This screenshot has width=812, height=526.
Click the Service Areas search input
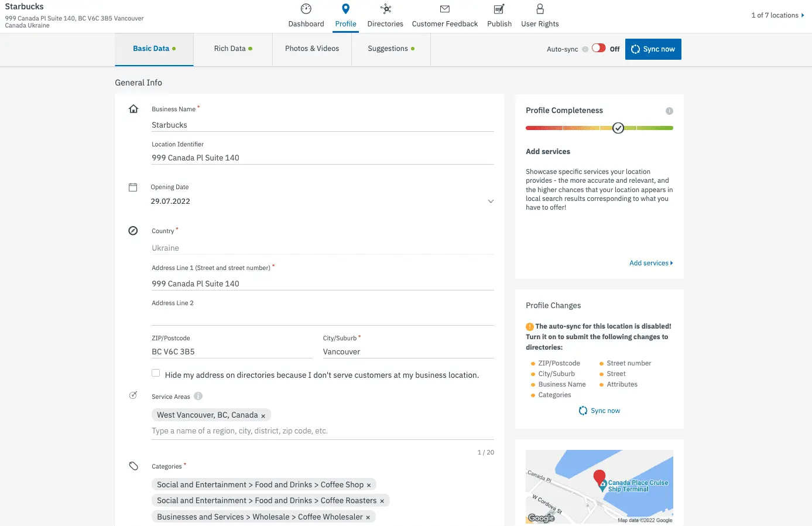[323, 431]
